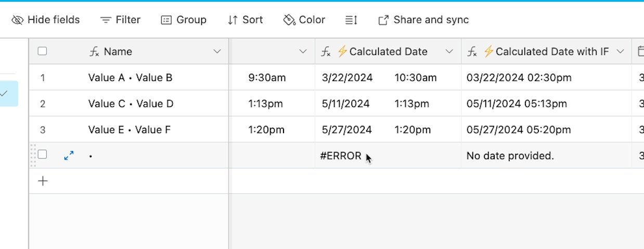Click lightning icon on Calculated Date with IF
644x249 pixels.
pyautogui.click(x=488, y=51)
